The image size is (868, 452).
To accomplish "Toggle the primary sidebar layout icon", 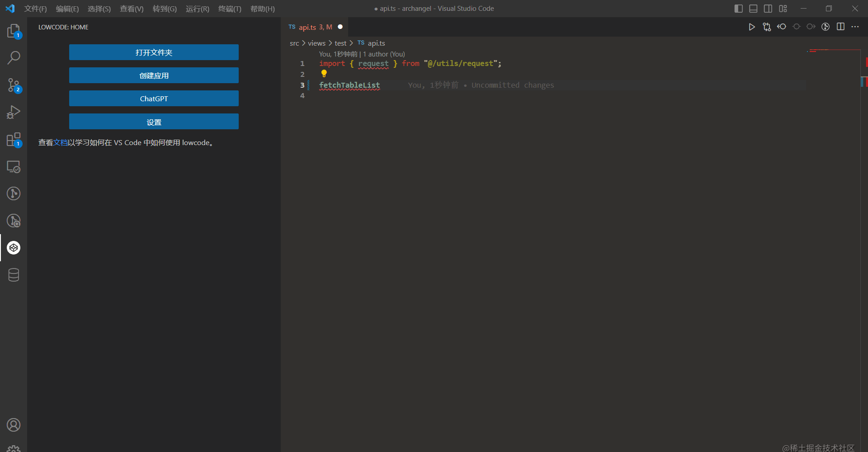I will (739, 9).
